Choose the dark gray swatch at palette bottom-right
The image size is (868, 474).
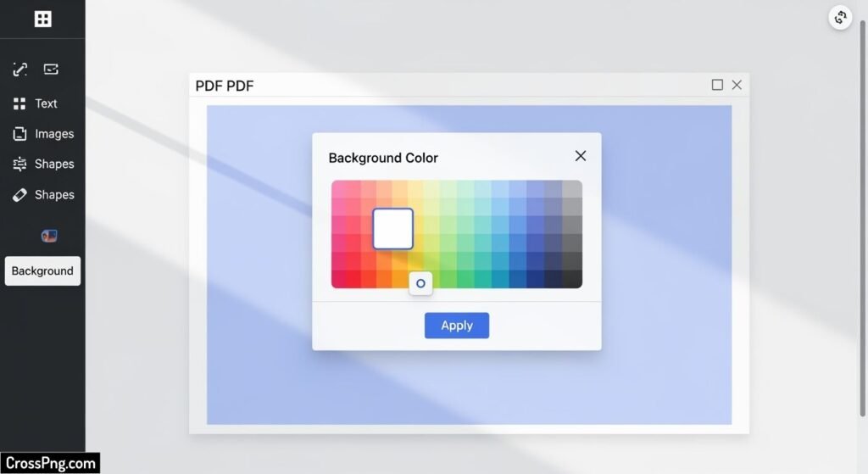tap(573, 279)
